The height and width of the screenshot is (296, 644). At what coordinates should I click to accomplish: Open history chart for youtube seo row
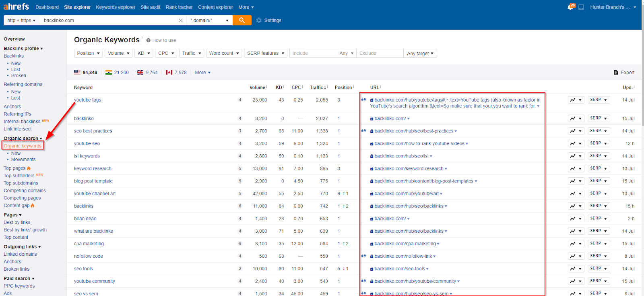(x=576, y=143)
